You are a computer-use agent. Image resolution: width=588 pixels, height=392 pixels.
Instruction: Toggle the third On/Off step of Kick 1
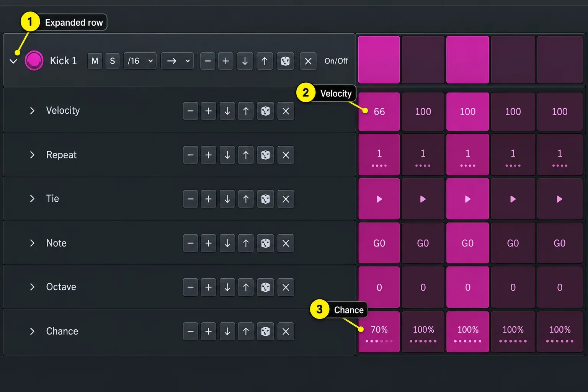(468, 60)
